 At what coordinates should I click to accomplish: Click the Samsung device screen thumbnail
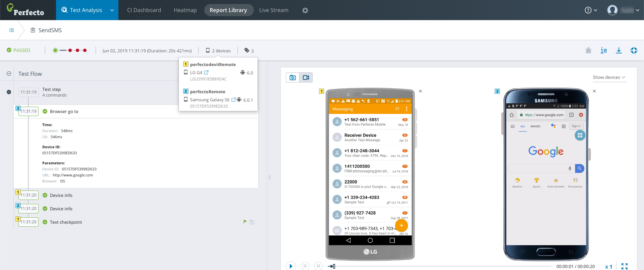[x=546, y=174]
